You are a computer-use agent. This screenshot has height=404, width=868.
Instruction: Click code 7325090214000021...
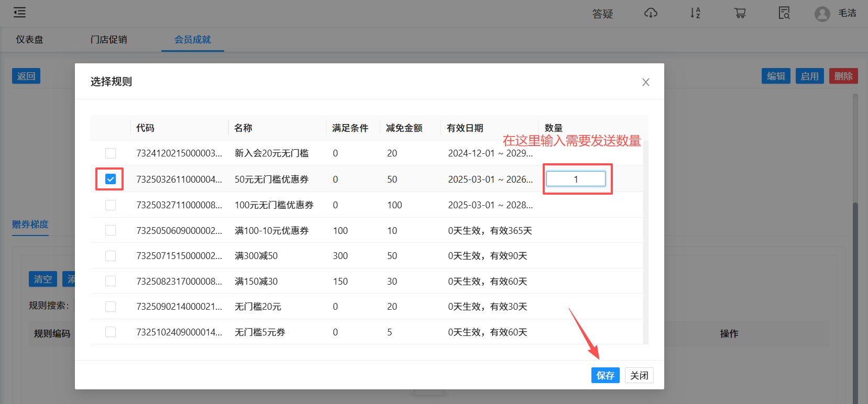point(179,307)
